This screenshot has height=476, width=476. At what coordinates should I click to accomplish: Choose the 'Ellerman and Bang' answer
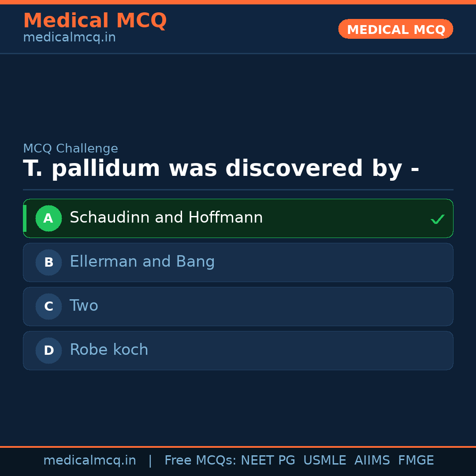(x=142, y=262)
